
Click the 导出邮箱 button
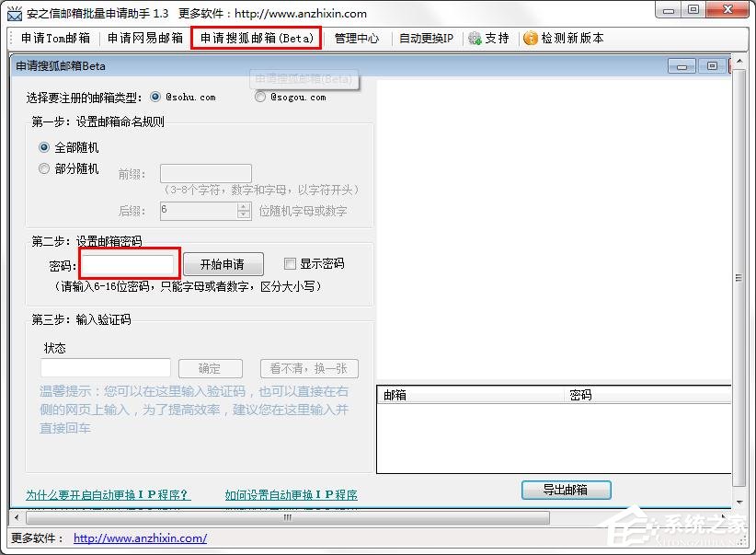tap(566, 490)
